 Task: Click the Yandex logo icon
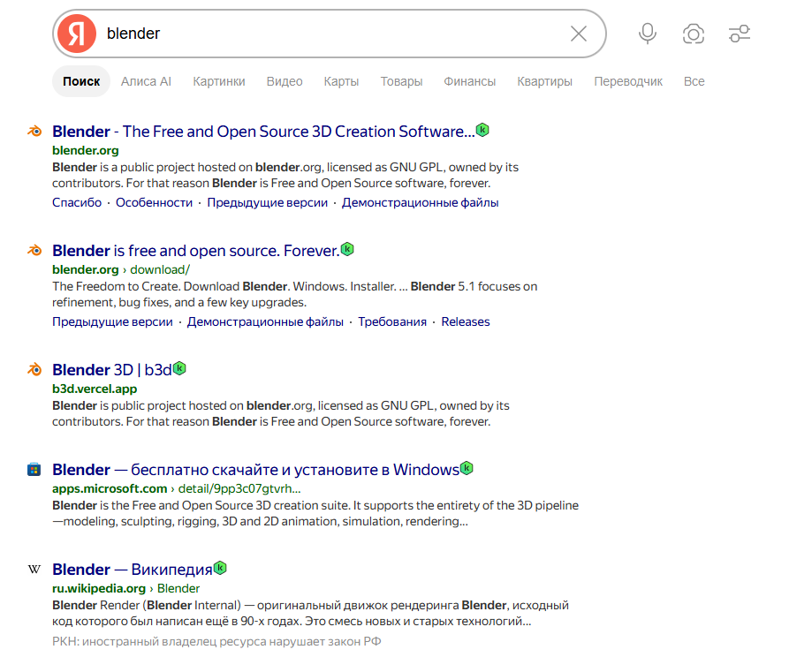click(x=77, y=34)
